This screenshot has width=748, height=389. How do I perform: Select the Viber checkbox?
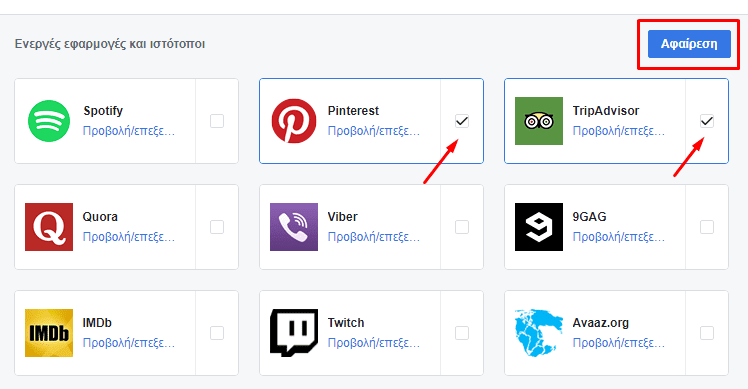[x=462, y=227]
